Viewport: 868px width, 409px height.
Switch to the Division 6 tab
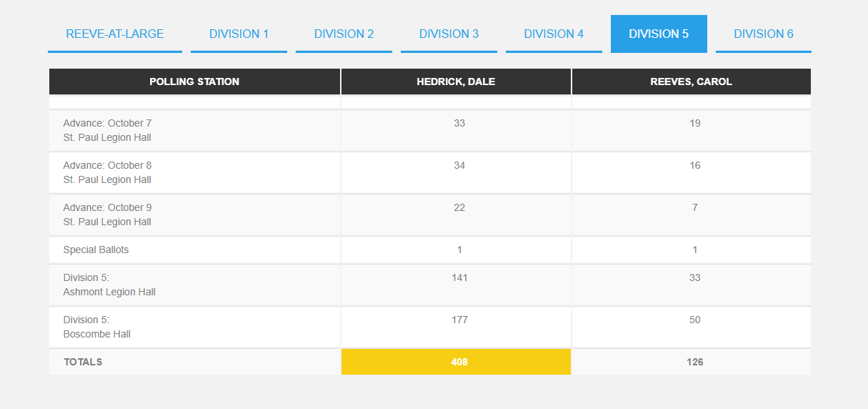(763, 34)
